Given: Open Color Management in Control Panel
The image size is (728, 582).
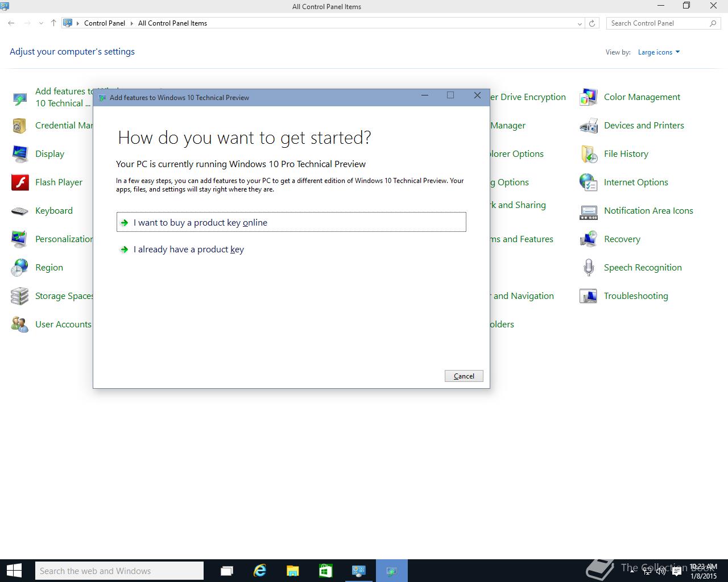Looking at the screenshot, I should [630, 97].
